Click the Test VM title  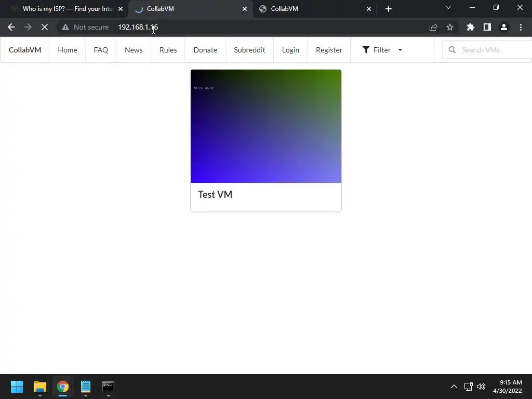(215, 194)
